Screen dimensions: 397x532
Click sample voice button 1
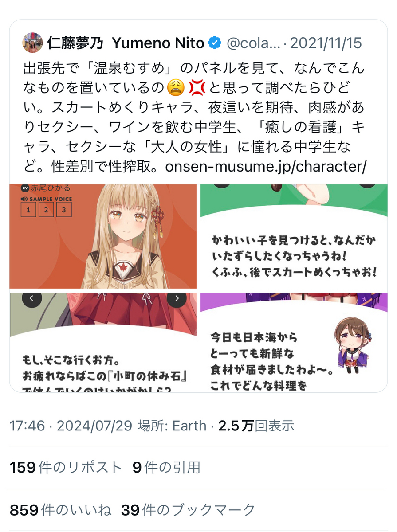coord(28,210)
